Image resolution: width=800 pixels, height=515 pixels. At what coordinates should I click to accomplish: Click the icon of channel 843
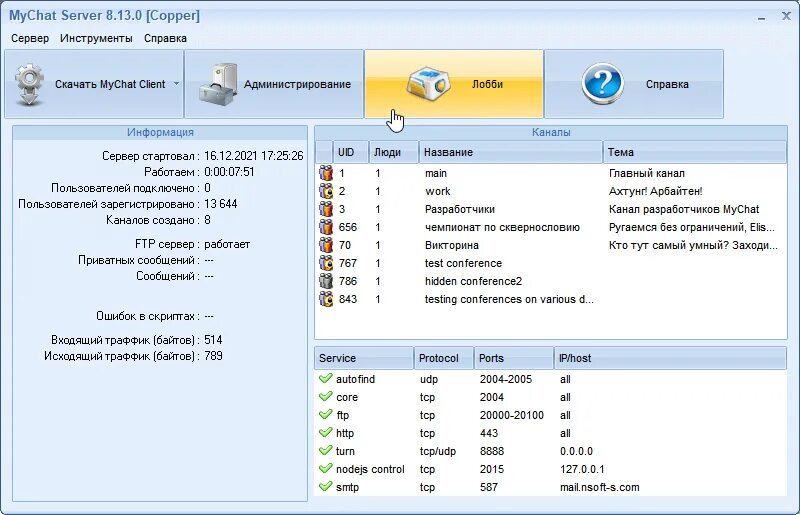[326, 299]
